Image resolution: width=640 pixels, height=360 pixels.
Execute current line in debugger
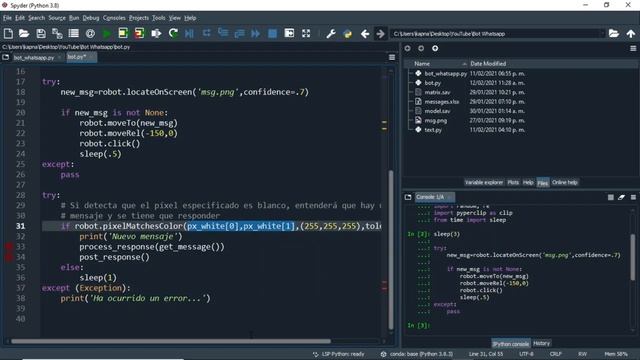pyautogui.click(x=207, y=33)
